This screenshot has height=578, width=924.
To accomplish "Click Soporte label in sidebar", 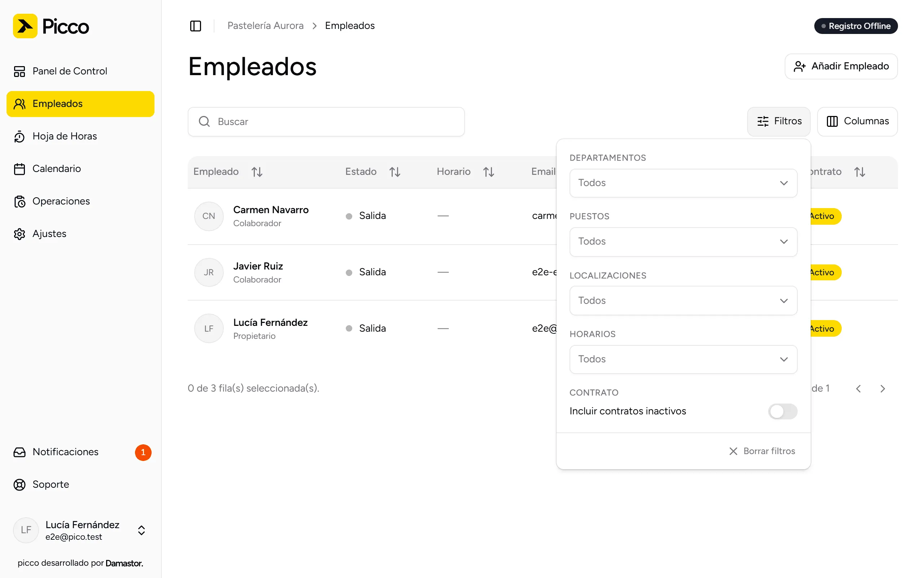I will [51, 485].
